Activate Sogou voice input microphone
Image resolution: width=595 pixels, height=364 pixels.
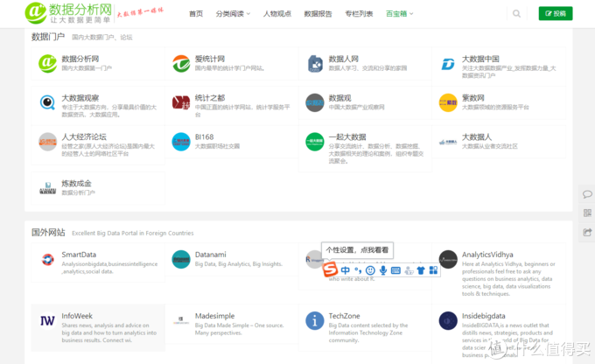point(383,270)
